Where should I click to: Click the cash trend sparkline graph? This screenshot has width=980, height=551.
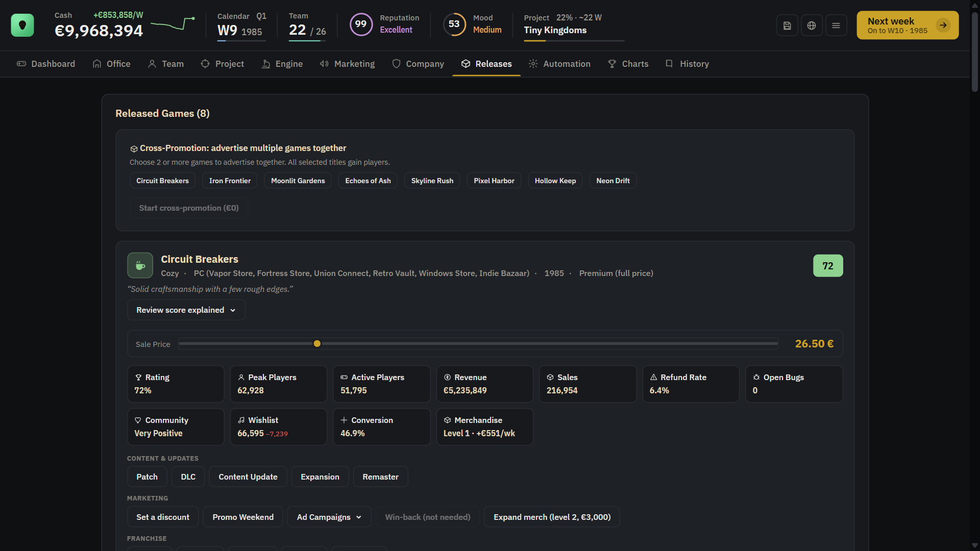[x=173, y=23]
